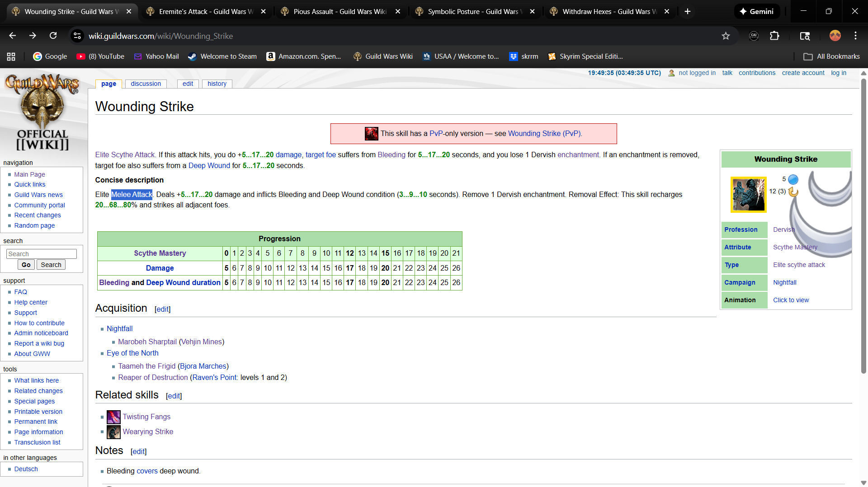The image size is (868, 487).
Task: Click the recharge time icon
Action: pyautogui.click(x=793, y=192)
